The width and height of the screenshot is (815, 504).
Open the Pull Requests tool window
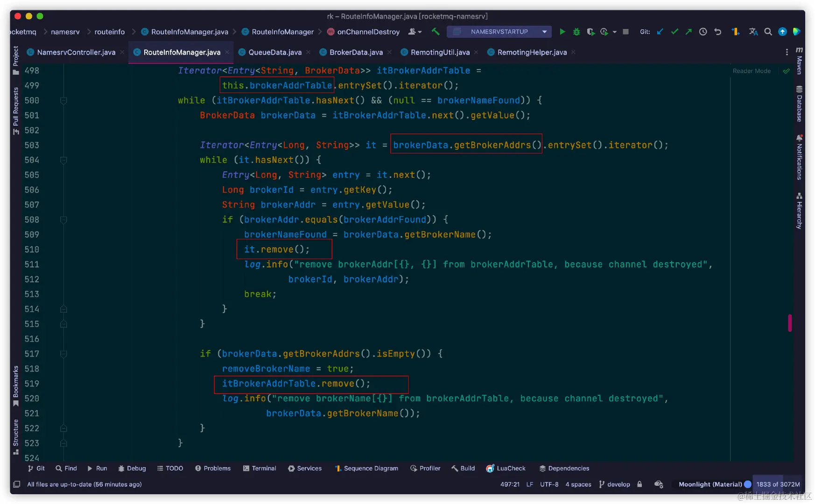click(x=16, y=111)
